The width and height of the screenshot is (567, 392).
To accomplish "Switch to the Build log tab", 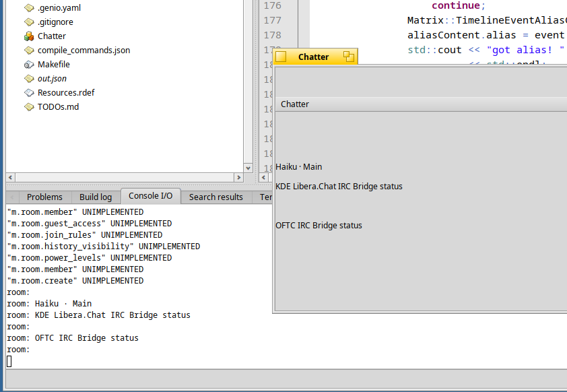I will point(96,197).
